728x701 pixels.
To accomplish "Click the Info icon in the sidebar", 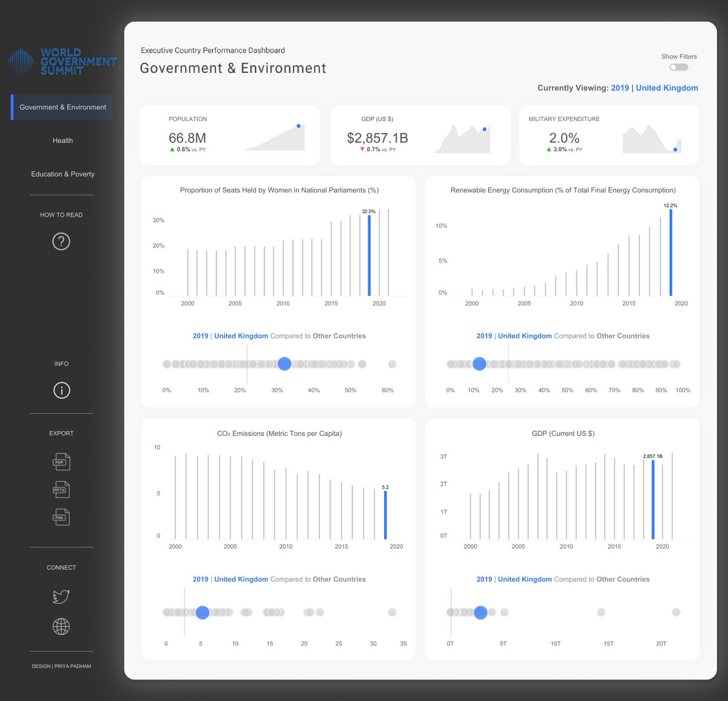I will pyautogui.click(x=61, y=391).
